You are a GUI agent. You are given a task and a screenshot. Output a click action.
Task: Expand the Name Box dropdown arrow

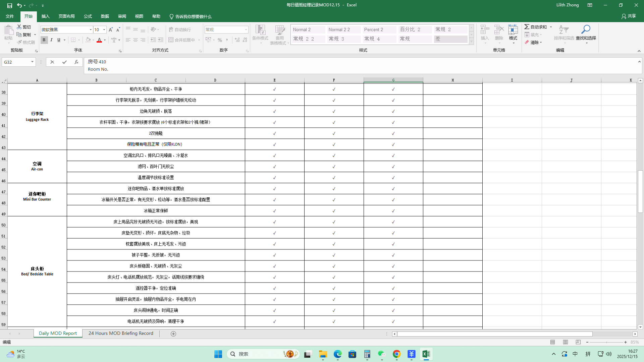pos(32,62)
